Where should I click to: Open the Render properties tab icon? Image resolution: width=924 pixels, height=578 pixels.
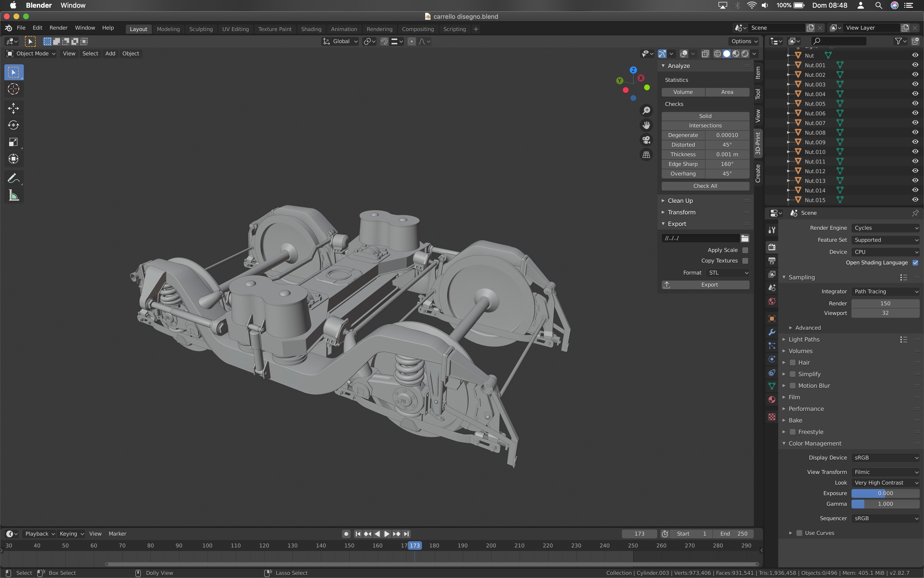[772, 247]
